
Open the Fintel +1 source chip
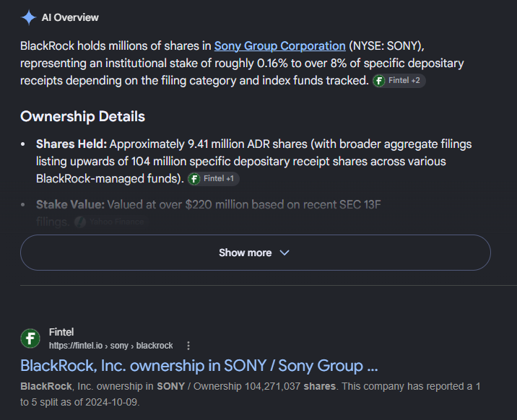click(213, 179)
